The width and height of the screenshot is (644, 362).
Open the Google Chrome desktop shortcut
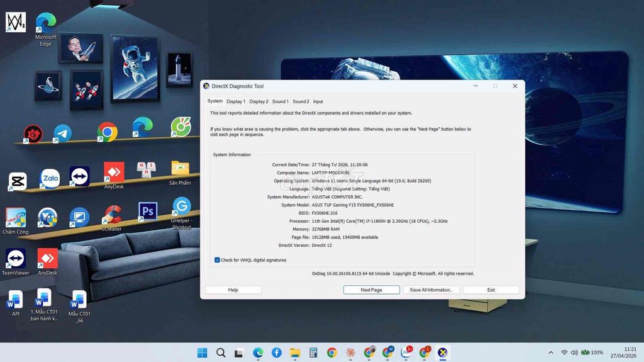107,132
